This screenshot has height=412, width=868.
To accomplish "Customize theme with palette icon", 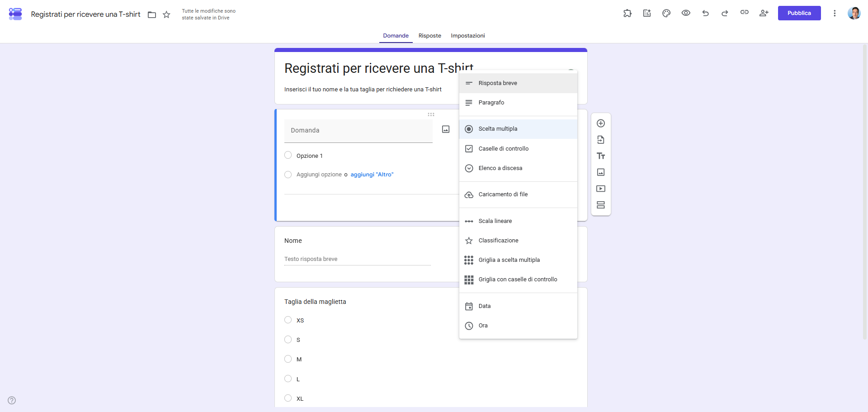I will 666,13.
